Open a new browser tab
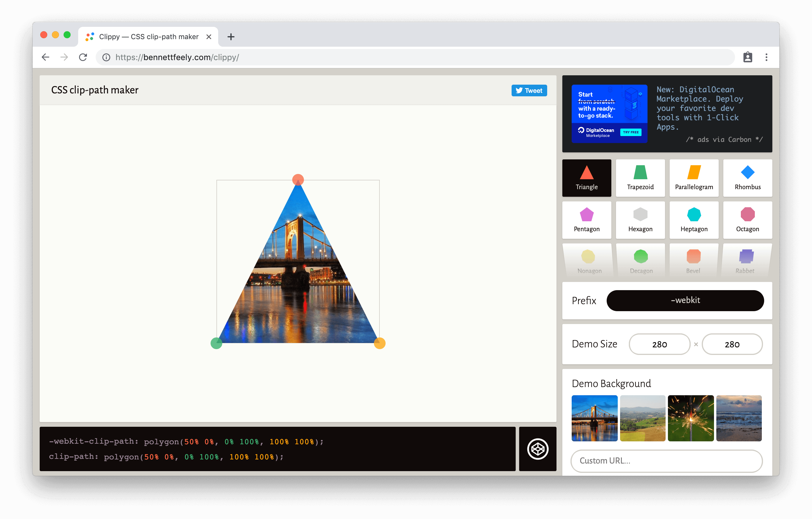The image size is (812, 519). 231,37
